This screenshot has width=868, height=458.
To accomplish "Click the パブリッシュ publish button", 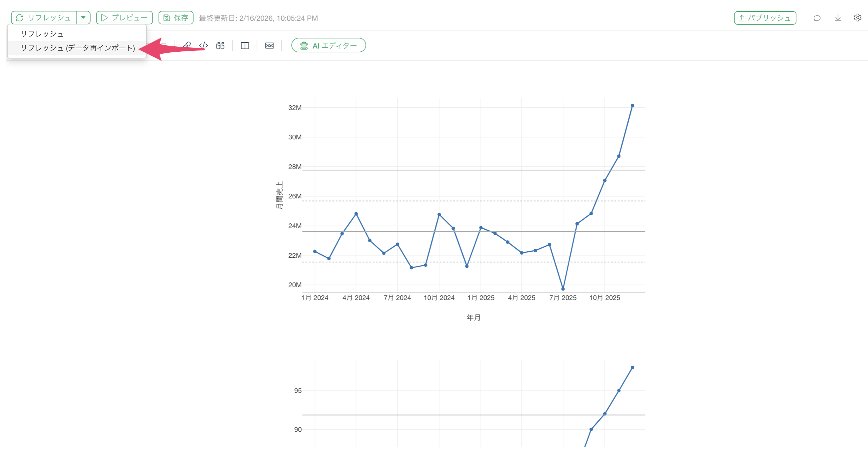I will 765,18.
